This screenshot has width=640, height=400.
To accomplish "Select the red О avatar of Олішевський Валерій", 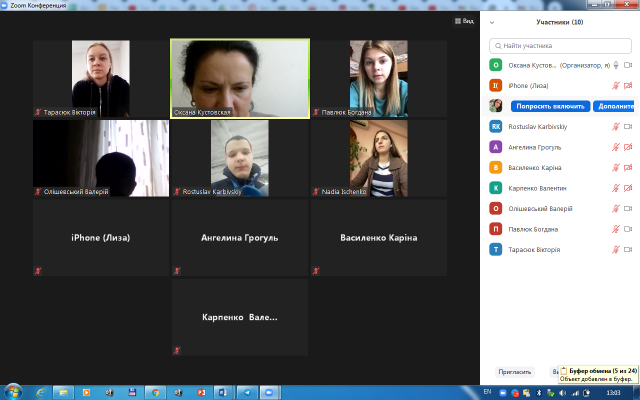I will click(x=496, y=209).
